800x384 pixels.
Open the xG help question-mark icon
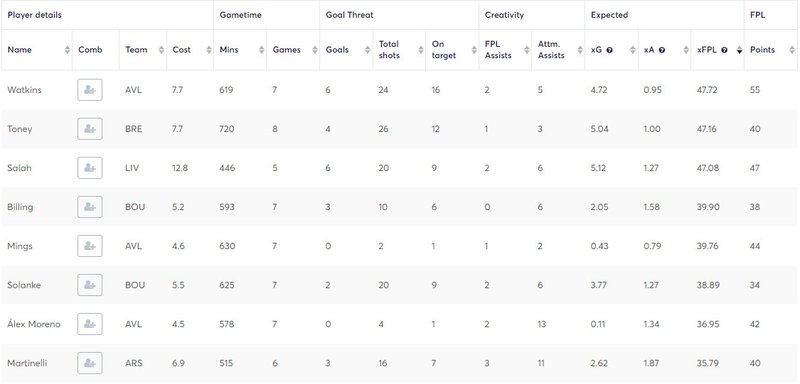tap(610, 50)
